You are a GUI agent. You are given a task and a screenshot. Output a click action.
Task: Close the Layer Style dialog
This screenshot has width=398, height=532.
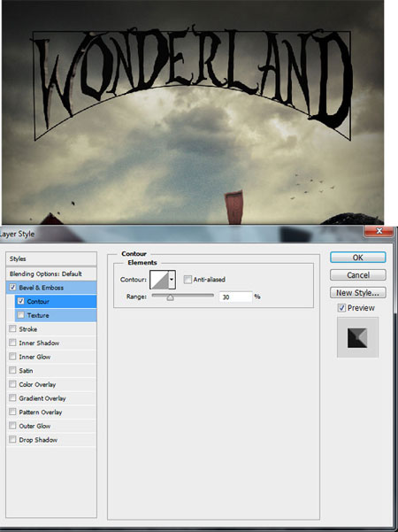(379, 231)
